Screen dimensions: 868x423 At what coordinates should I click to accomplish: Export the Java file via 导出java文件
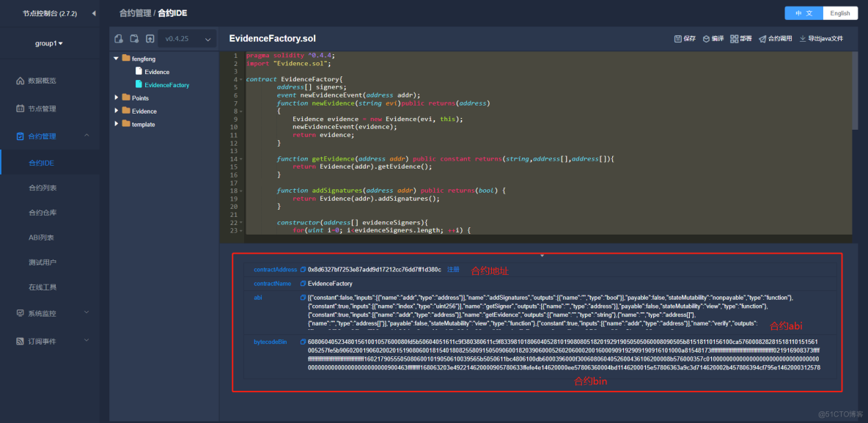tap(821, 39)
